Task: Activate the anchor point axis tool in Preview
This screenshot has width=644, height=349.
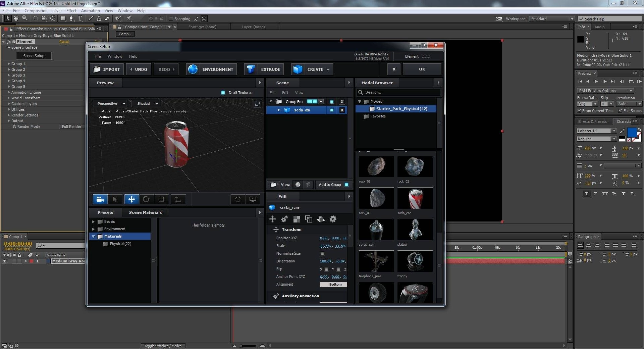Action: (178, 199)
